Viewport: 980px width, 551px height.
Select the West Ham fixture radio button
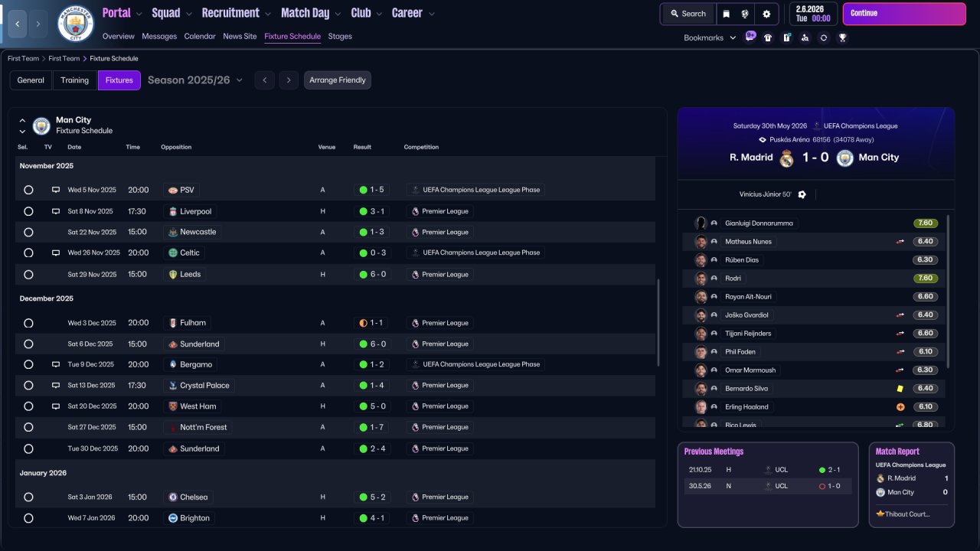(28, 406)
